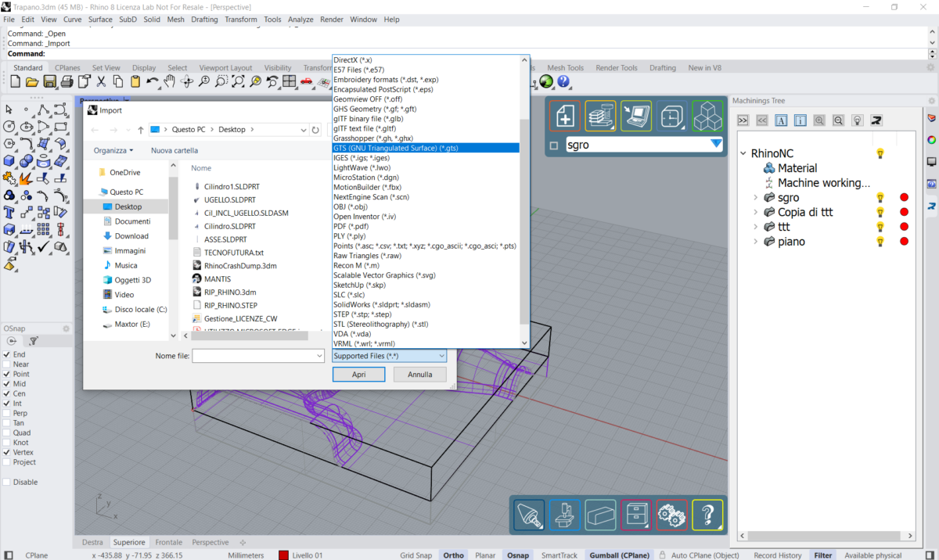This screenshot has width=939, height=560.
Task: Click the blue Help question-mark toolbar icon
Action: click(563, 81)
